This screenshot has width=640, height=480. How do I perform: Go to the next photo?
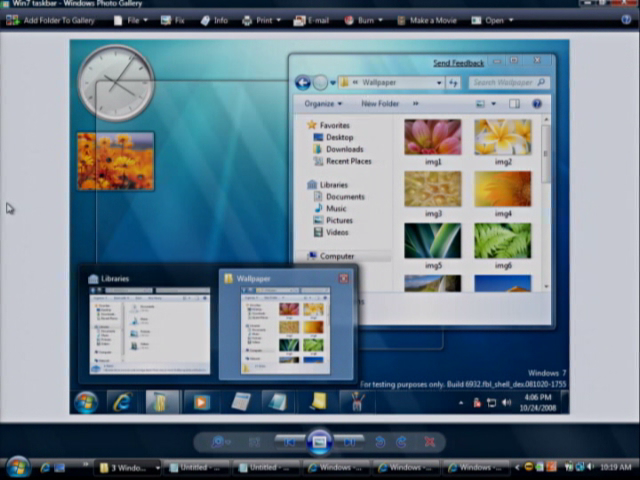pyautogui.click(x=349, y=442)
